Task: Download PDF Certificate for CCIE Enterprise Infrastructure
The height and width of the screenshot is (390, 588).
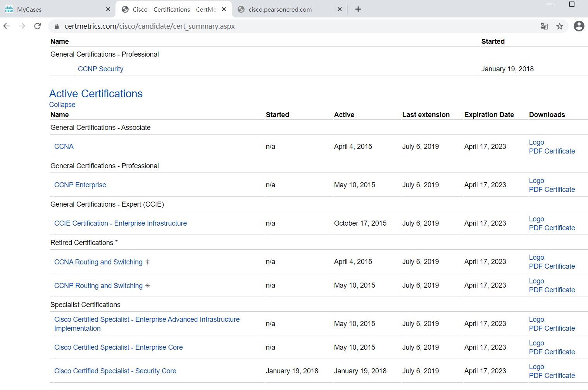Action: click(x=552, y=228)
